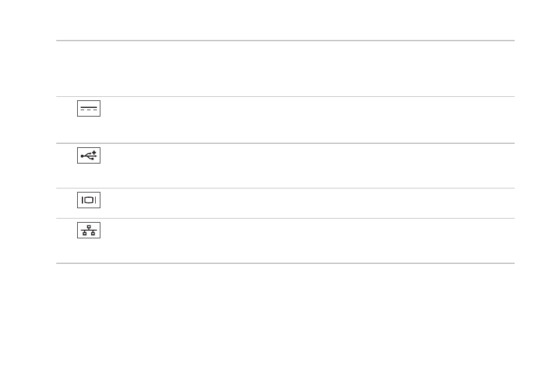Select the empty row beside DC power icon
Viewport: 553px width, 392px height.
(x=308, y=120)
